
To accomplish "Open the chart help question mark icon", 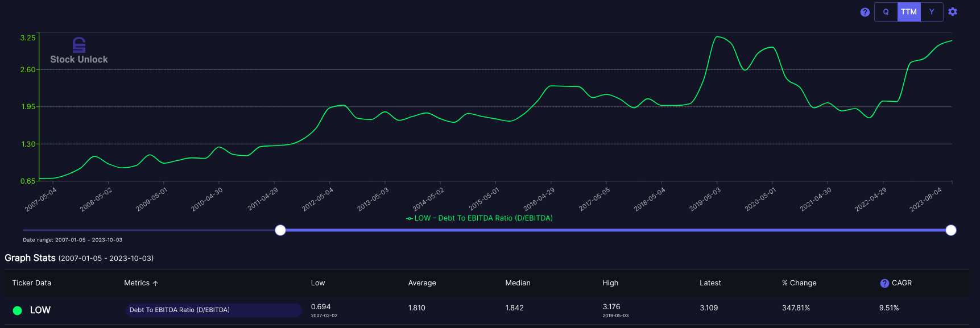I will pos(865,12).
